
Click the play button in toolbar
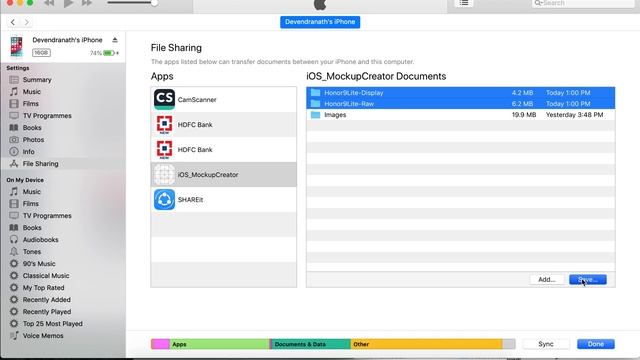point(68,3)
